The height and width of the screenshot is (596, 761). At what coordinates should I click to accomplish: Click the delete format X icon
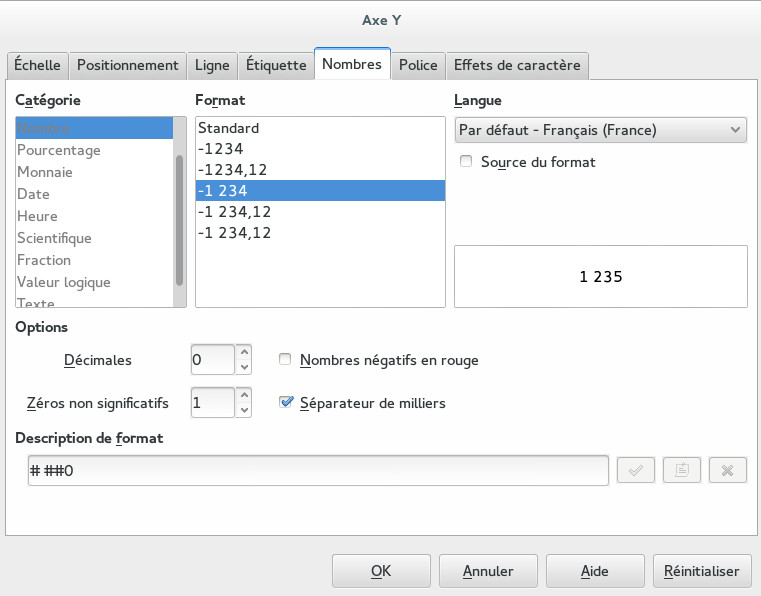728,471
